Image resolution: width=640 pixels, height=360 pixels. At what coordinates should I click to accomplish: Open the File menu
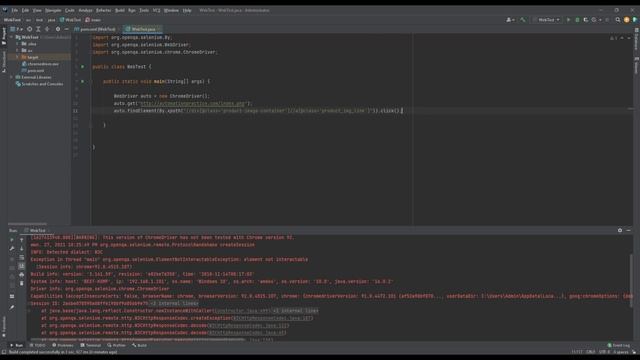(x=15, y=10)
